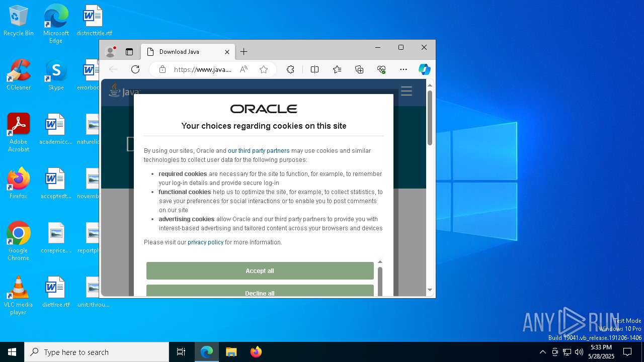This screenshot has width=644, height=362.
Task: Open File Explorer from taskbar
Action: [x=231, y=352]
